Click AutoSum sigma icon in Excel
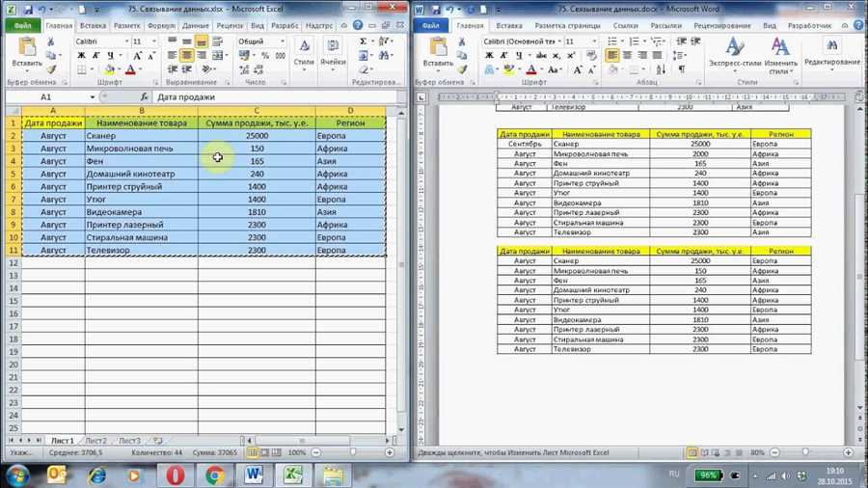The width and height of the screenshot is (868, 488). (364, 41)
